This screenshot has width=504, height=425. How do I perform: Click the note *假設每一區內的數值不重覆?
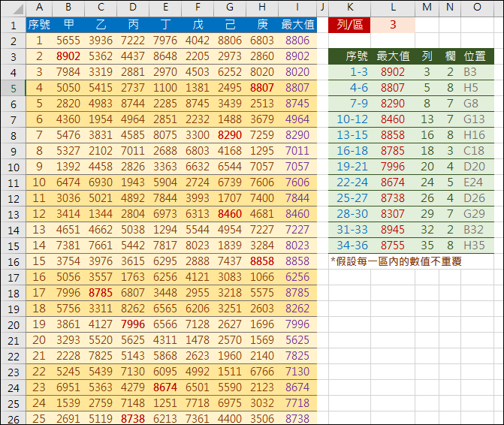coord(396,261)
